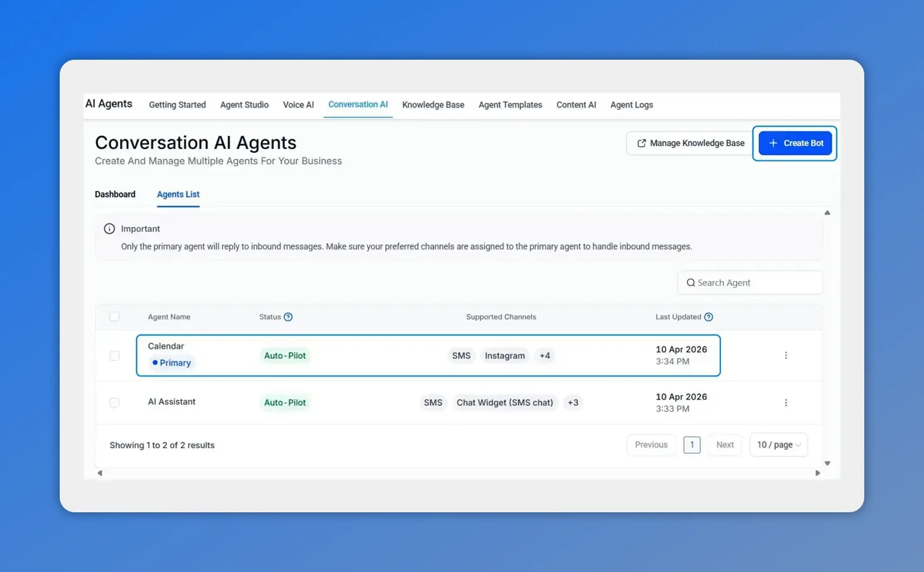This screenshot has height=572, width=924.
Task: Click the Create Bot button
Action: tap(795, 143)
